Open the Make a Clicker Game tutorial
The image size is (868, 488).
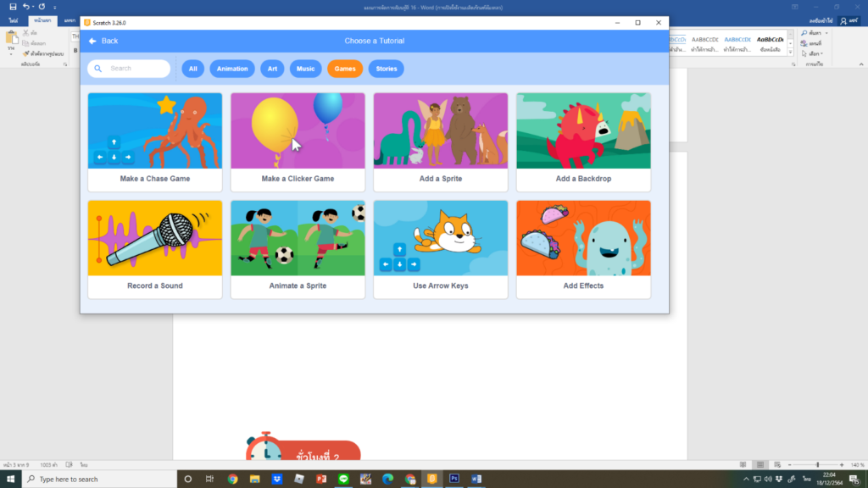point(298,141)
